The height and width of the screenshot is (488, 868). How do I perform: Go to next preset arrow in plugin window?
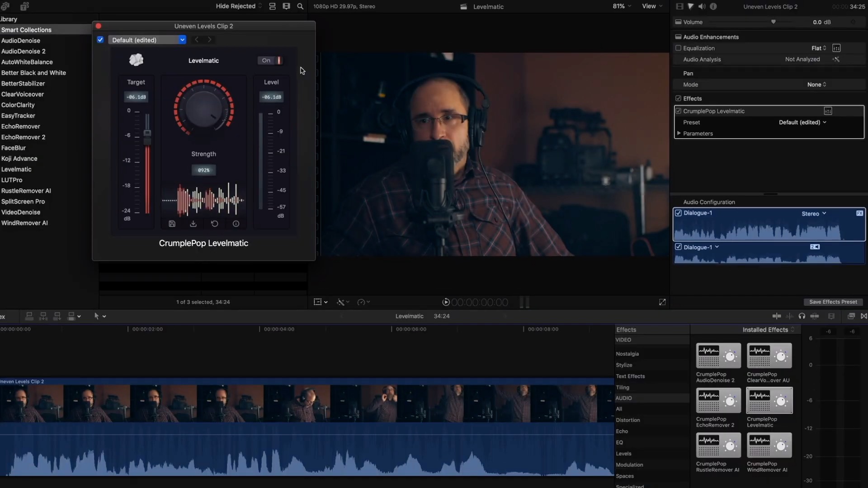(x=209, y=40)
